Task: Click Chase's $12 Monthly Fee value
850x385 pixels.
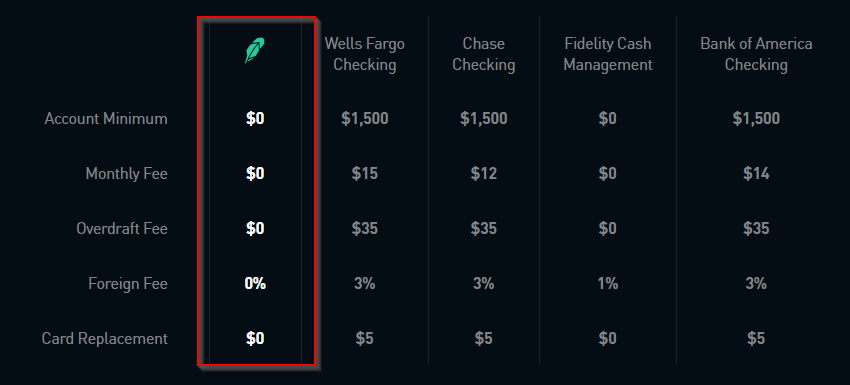Action: (484, 174)
